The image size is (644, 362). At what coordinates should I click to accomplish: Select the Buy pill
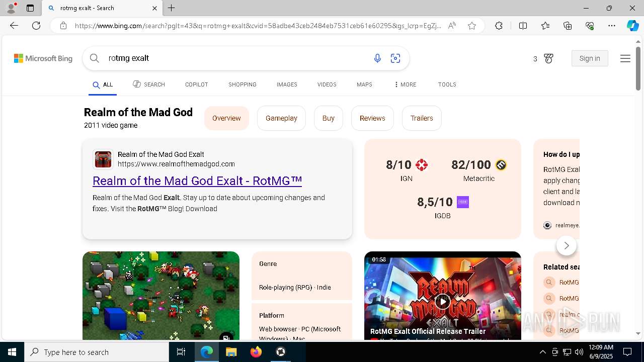(329, 118)
